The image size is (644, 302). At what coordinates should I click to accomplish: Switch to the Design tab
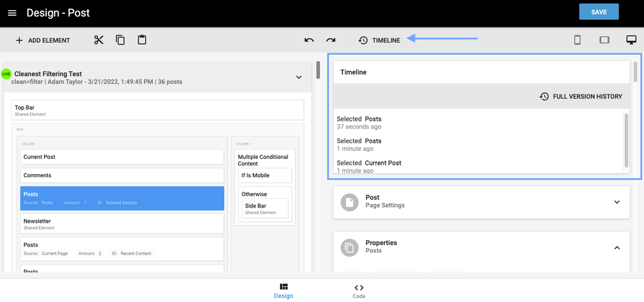coord(283,291)
